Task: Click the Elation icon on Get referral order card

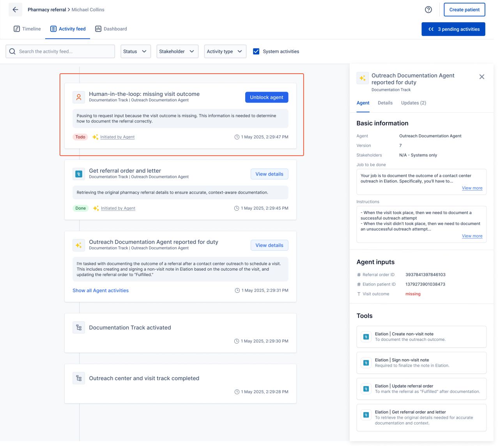Action: pyautogui.click(x=79, y=174)
